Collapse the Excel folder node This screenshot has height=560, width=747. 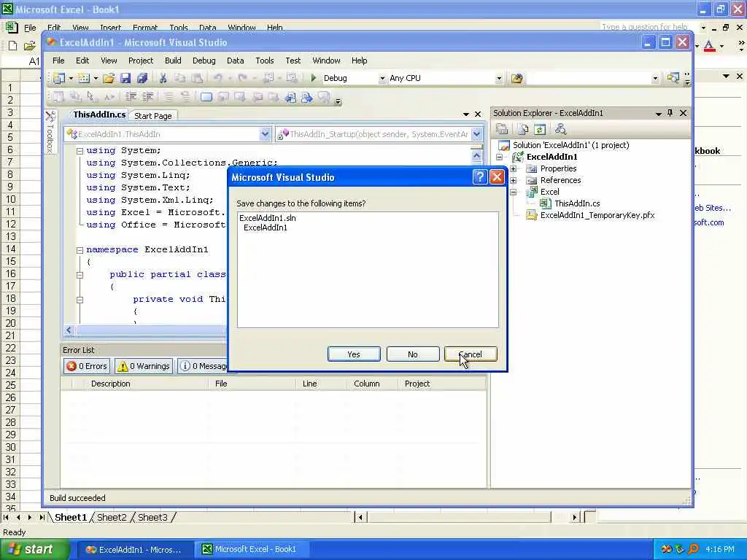point(513,192)
